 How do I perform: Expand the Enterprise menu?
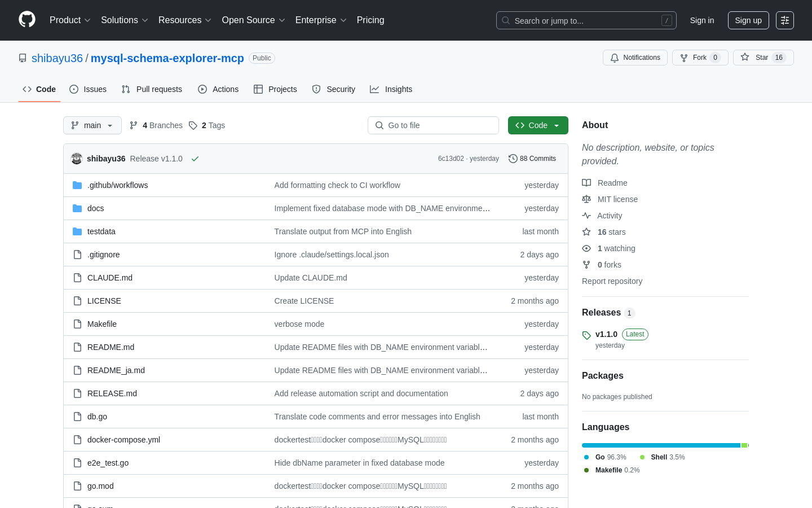(x=321, y=20)
